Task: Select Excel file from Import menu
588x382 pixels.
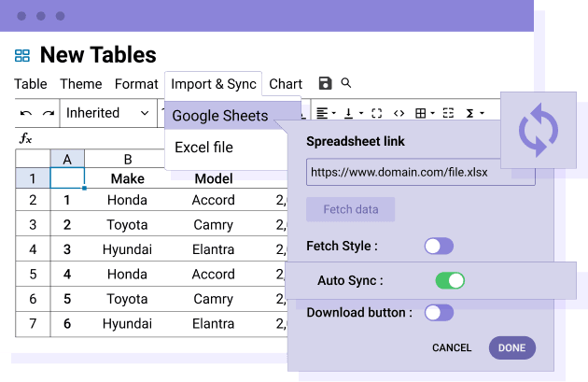Action: 203,148
